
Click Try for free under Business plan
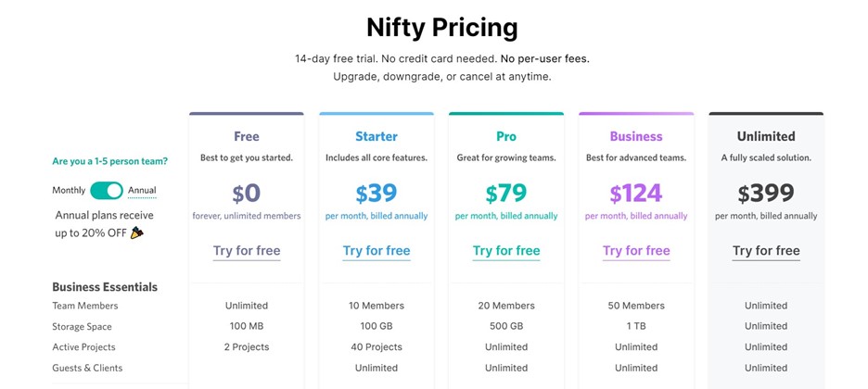pos(636,251)
